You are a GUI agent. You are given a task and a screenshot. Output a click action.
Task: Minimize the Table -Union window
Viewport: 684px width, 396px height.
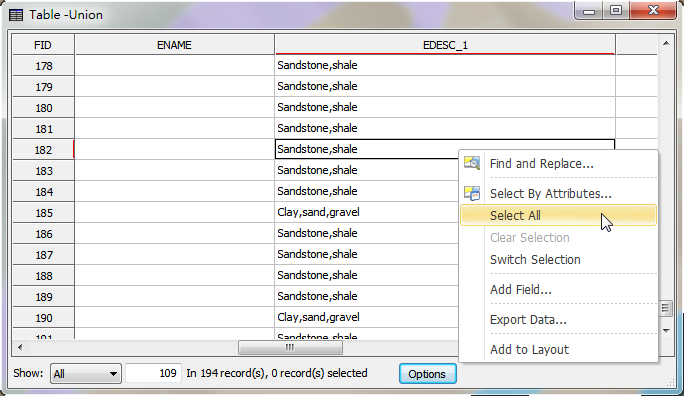click(x=589, y=11)
